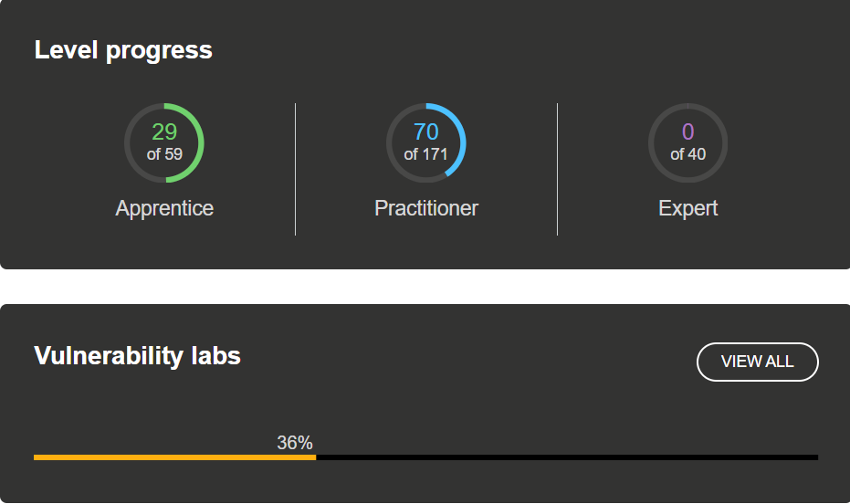The width and height of the screenshot is (850, 504).
Task: Click divider between Apprentice and Practitioner
Action: click(295, 169)
